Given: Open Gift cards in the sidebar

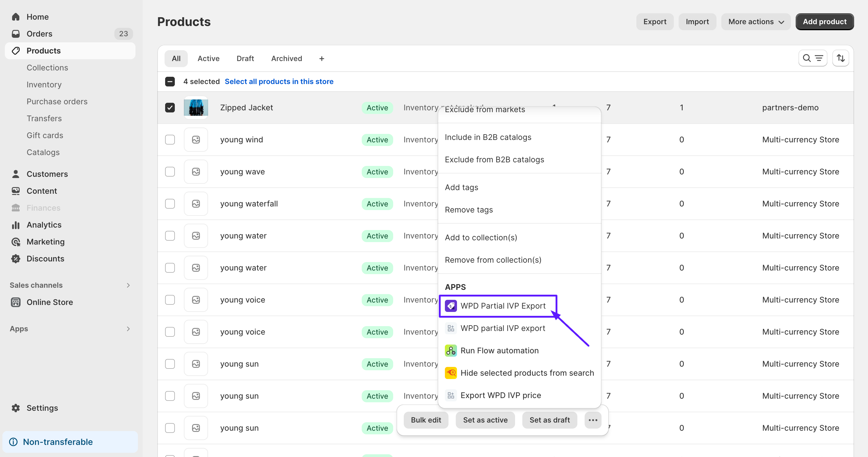Looking at the screenshot, I should [45, 135].
